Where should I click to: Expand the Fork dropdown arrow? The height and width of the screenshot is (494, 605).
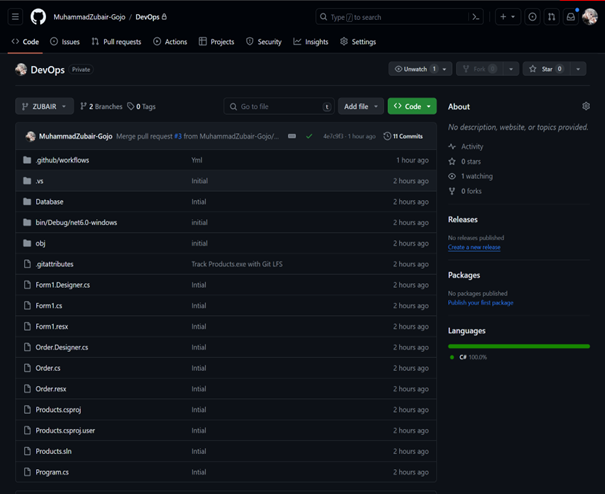click(511, 69)
